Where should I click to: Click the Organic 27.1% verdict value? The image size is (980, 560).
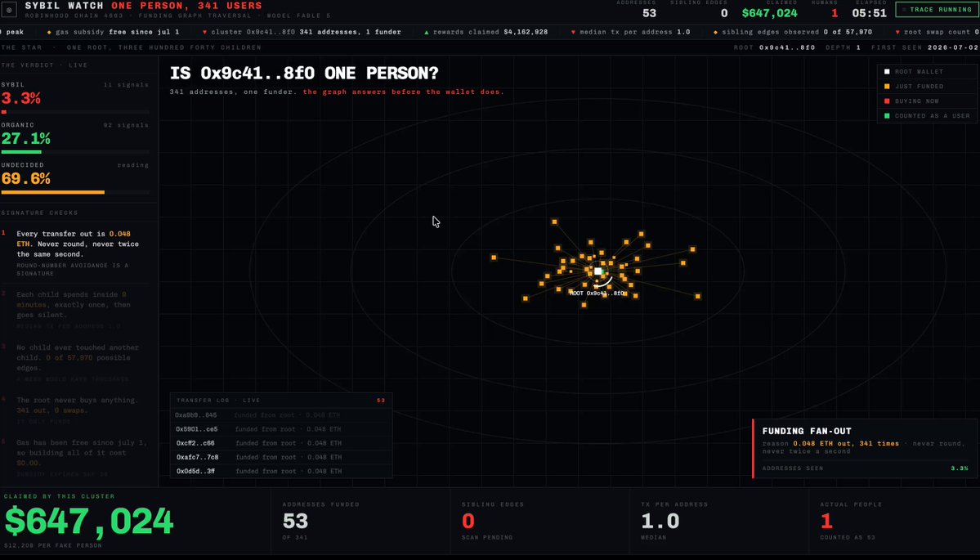coord(25,138)
